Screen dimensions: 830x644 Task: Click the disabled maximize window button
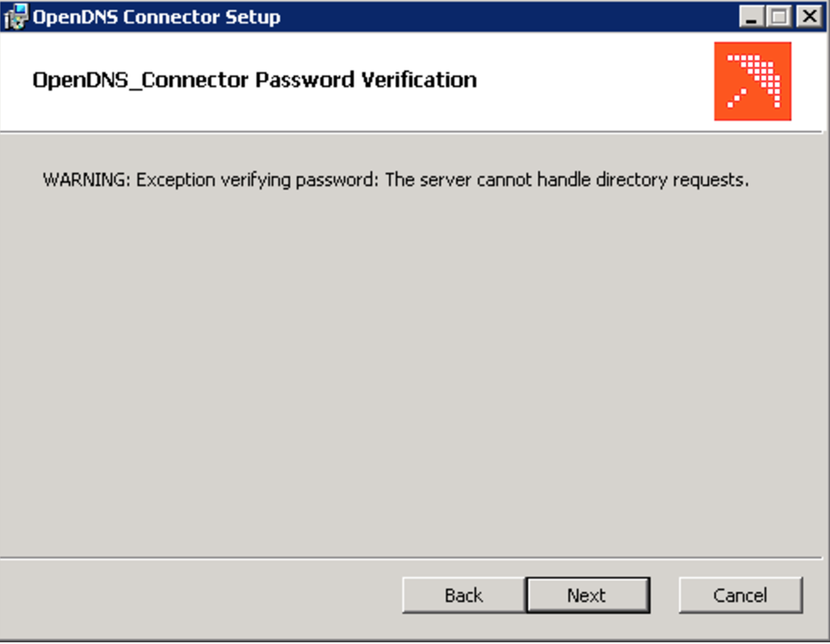point(779,17)
